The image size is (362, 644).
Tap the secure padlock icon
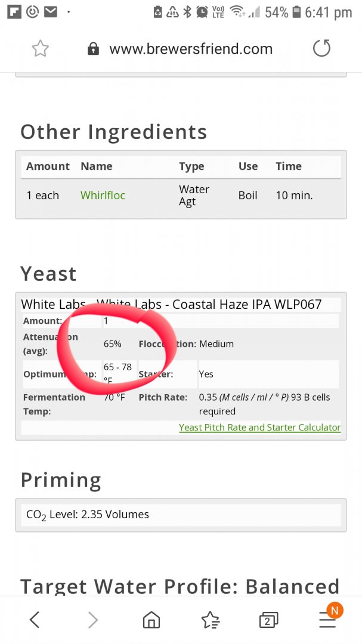tap(93, 49)
